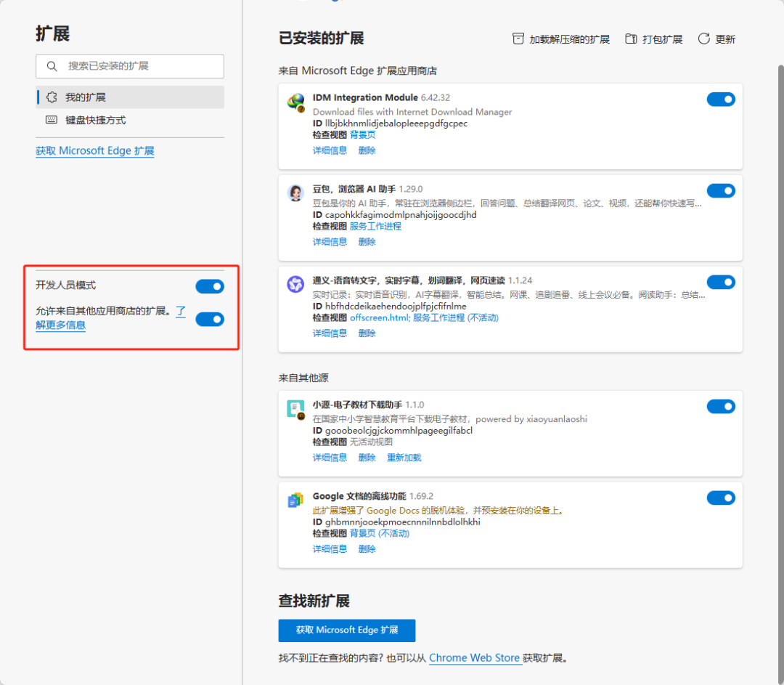Image resolution: width=784 pixels, height=685 pixels.
Task: Click the 通义 extension logo icon
Action: [295, 284]
